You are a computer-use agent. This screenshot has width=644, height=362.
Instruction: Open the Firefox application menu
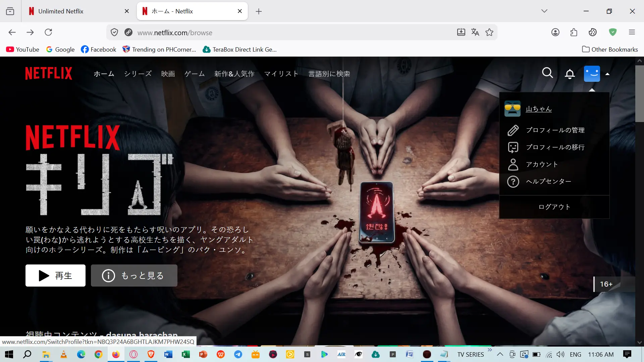[632, 32]
